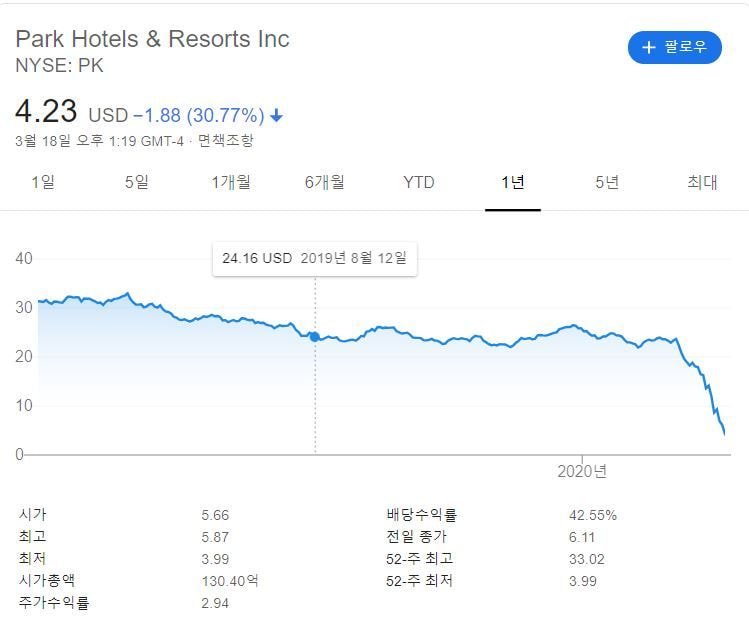Click the NYSE: PK ticker text

(60, 66)
